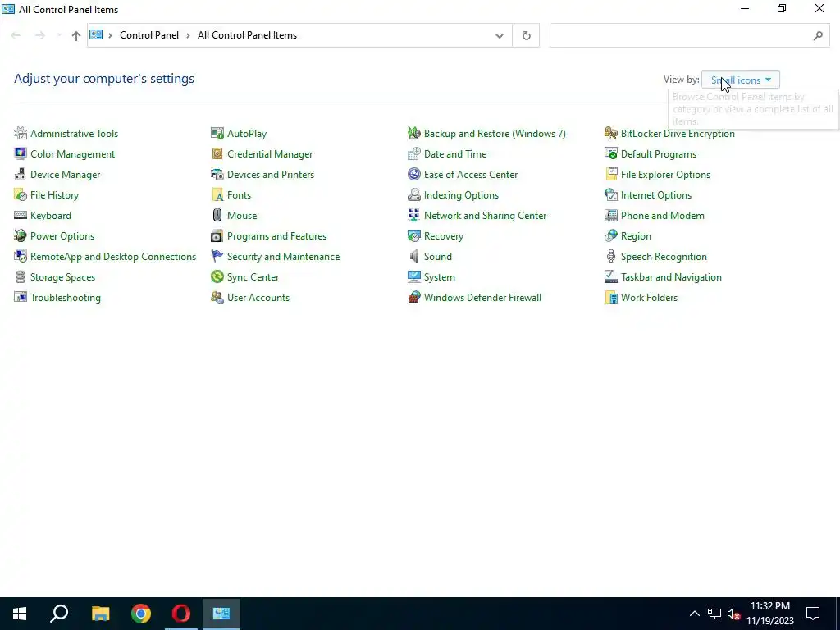Screen dimensions: 840x630
Task: Click Ease of Access Center icon
Action: point(414,174)
